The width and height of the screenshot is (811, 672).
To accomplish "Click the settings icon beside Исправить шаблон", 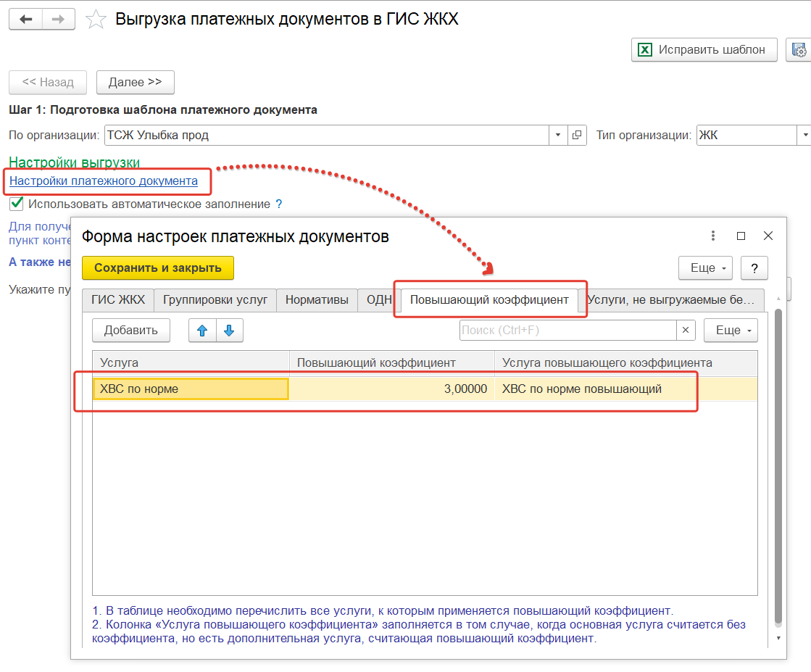I will (799, 50).
